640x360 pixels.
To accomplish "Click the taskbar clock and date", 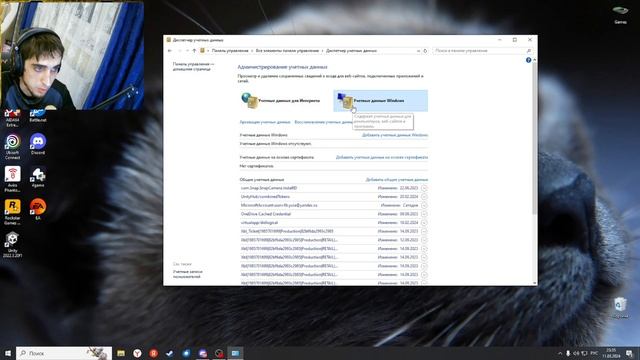I will (611, 353).
